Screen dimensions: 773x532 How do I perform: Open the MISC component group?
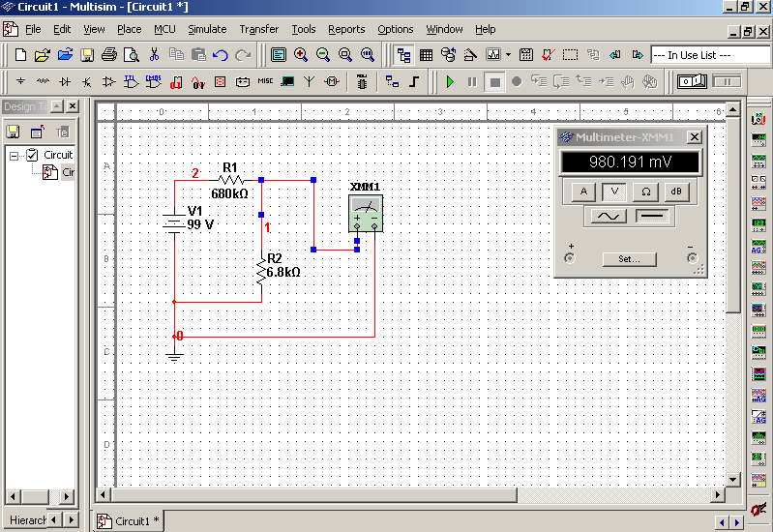click(x=265, y=81)
